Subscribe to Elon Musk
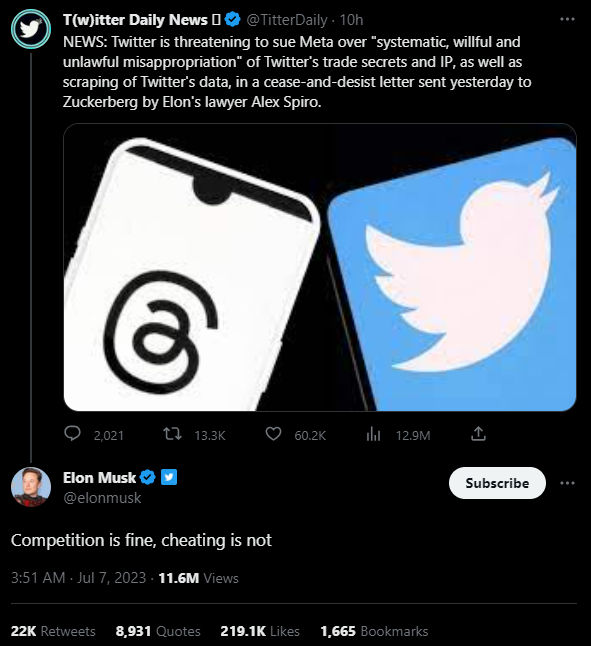This screenshot has width=591, height=646. [497, 483]
